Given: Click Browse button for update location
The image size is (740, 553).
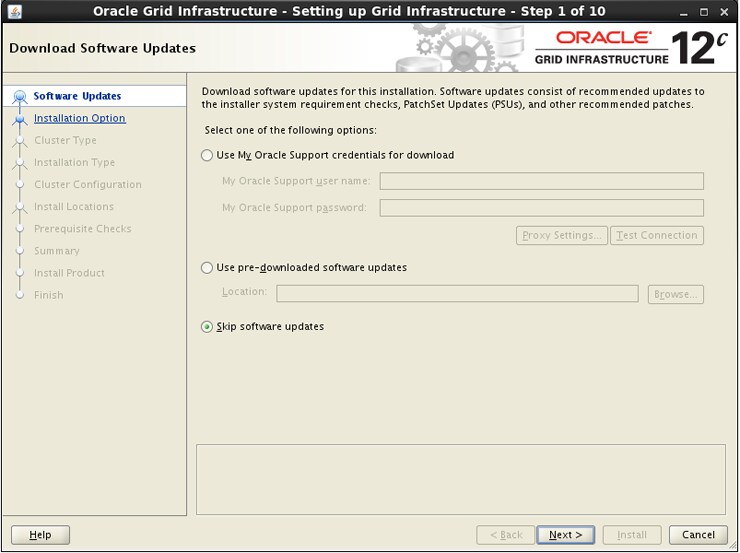Looking at the screenshot, I should (x=676, y=294).
